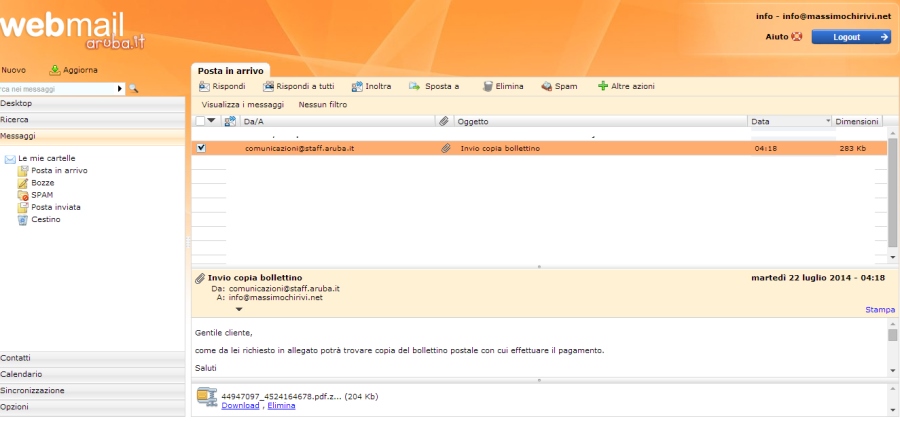The width and height of the screenshot is (900, 421).
Task: Select Posta in arrivo folder label
Action: pyautogui.click(x=59, y=171)
